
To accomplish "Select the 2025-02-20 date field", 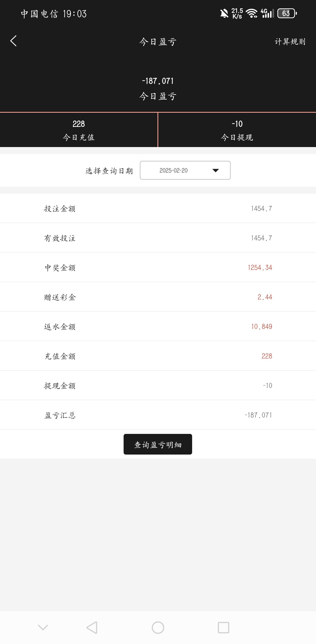I will pyautogui.click(x=174, y=170).
